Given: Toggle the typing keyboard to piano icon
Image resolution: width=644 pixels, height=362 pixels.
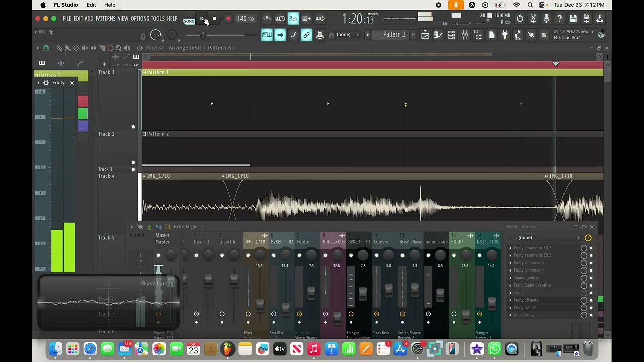Looking at the screenshot, I should tap(267, 35).
